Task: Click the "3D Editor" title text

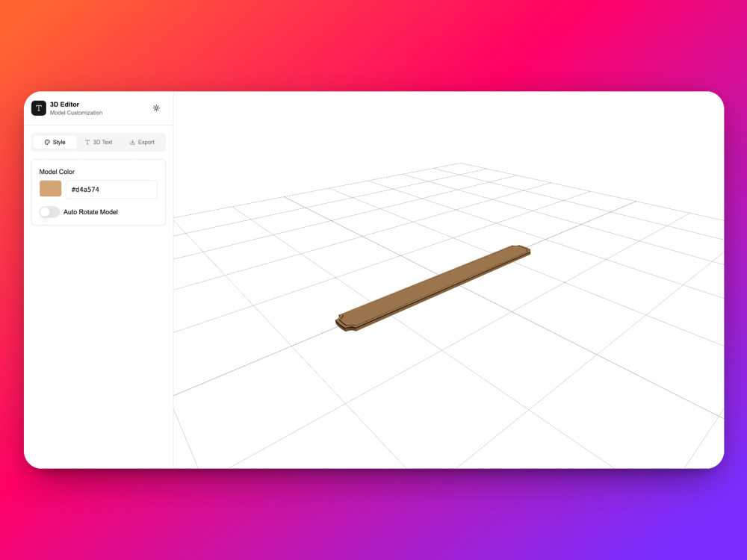Action: (65, 105)
